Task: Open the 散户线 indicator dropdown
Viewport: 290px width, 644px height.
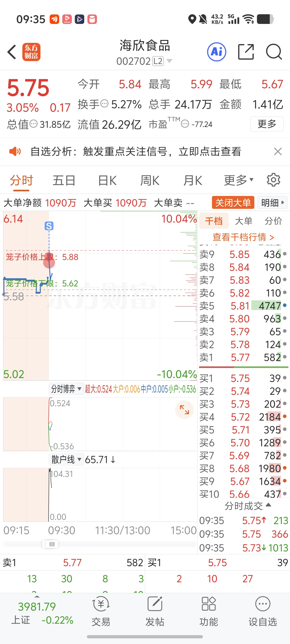Action: [66, 459]
